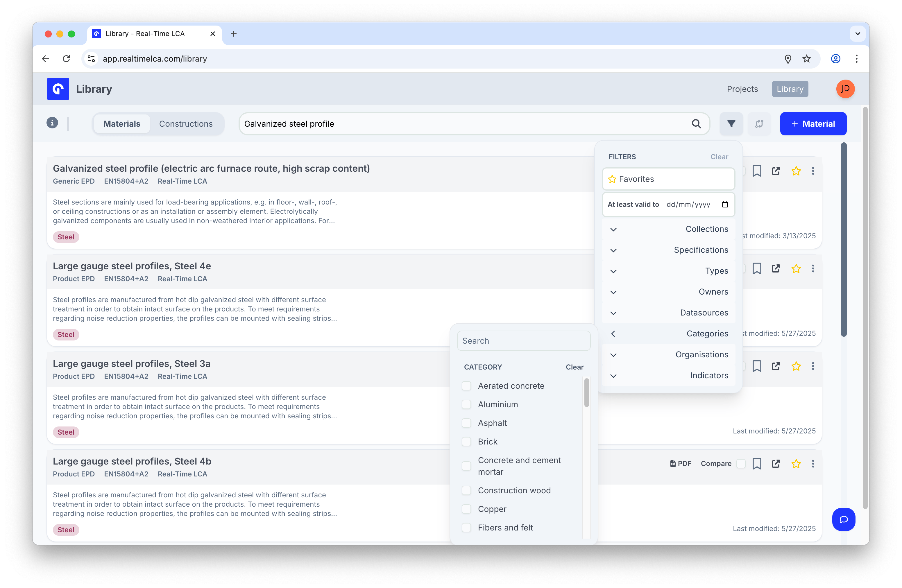This screenshot has height=588, width=902.
Task: Check Concrete and cement mortar category
Action: (x=466, y=466)
